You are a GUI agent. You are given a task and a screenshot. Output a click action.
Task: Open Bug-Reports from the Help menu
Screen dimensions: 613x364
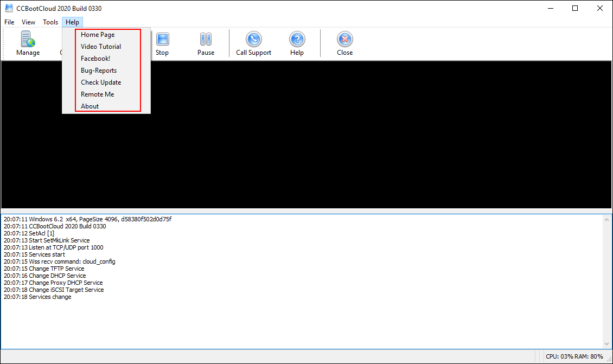point(99,71)
